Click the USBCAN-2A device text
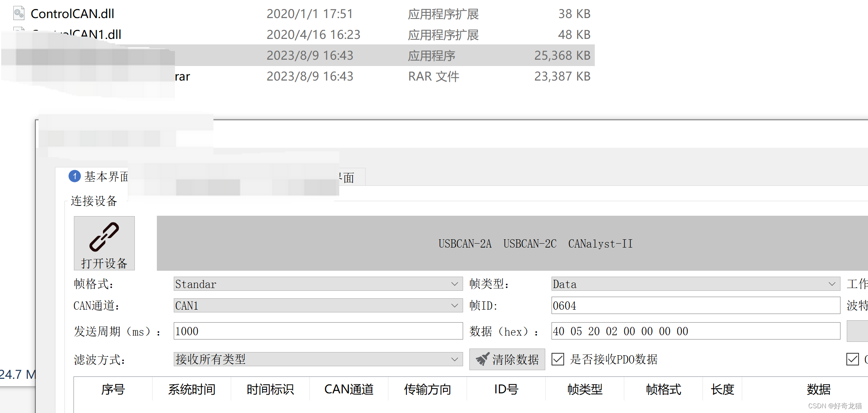Viewport: 868px width, 413px height. pyautogui.click(x=465, y=244)
